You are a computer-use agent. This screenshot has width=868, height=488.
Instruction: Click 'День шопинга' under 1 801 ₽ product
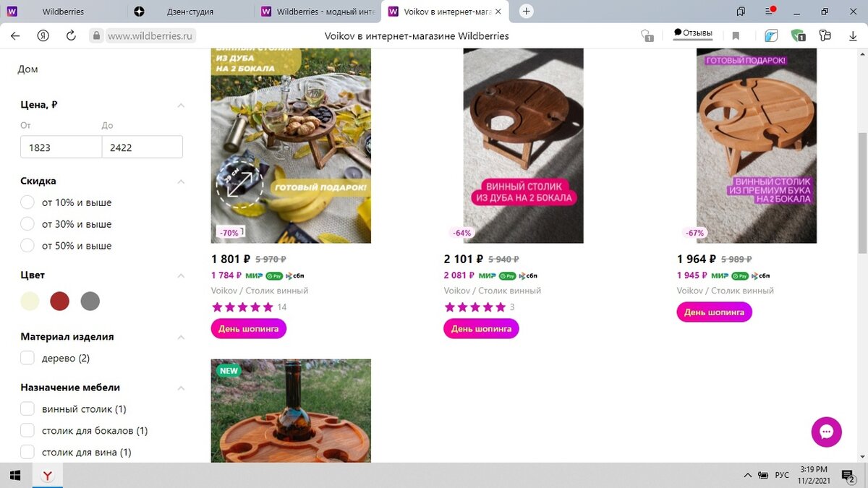tap(249, 329)
